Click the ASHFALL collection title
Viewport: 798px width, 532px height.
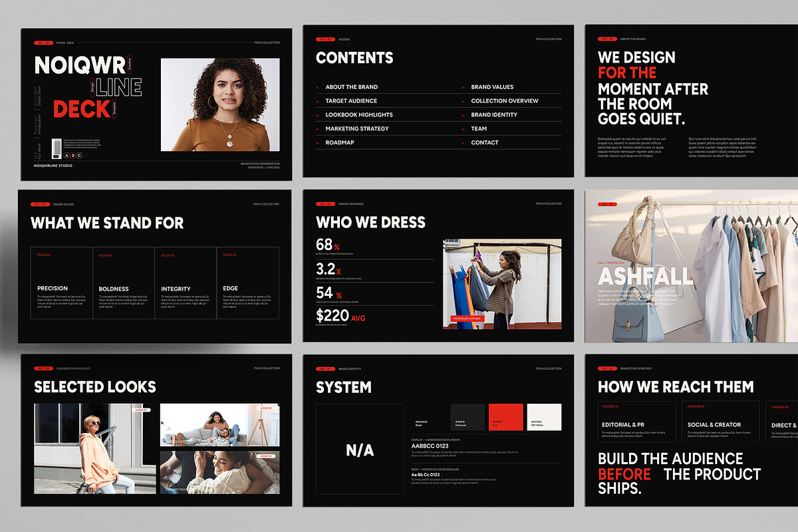tap(645, 275)
